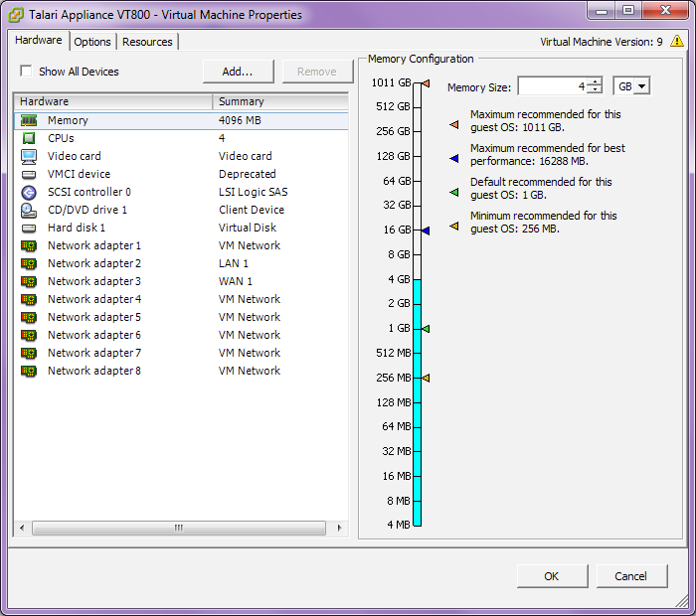Click the Memory hardware icon
Viewport: 696px width, 616px height.
29,120
